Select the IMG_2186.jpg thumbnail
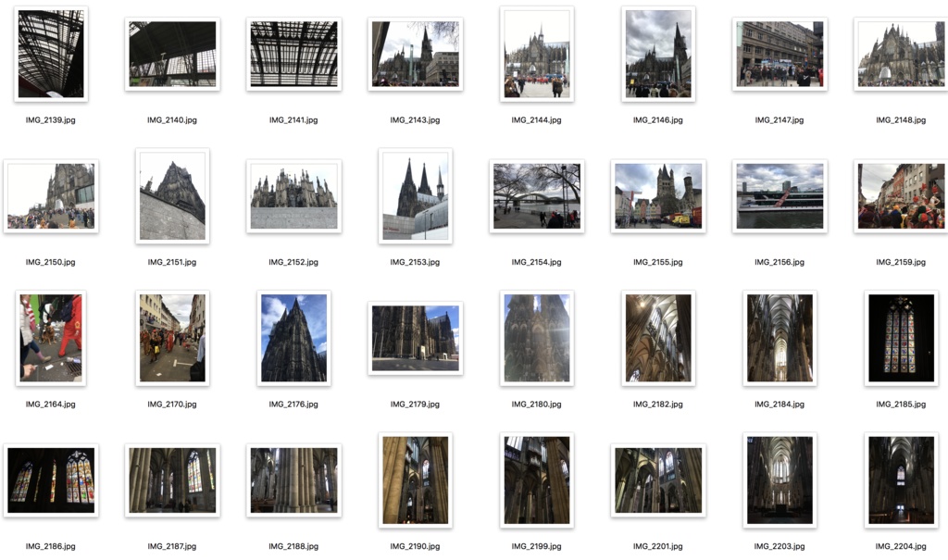 pyautogui.click(x=51, y=480)
